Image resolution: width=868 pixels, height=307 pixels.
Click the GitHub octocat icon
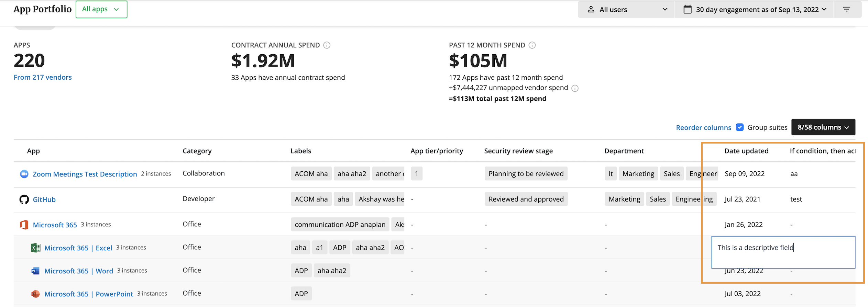pos(24,199)
